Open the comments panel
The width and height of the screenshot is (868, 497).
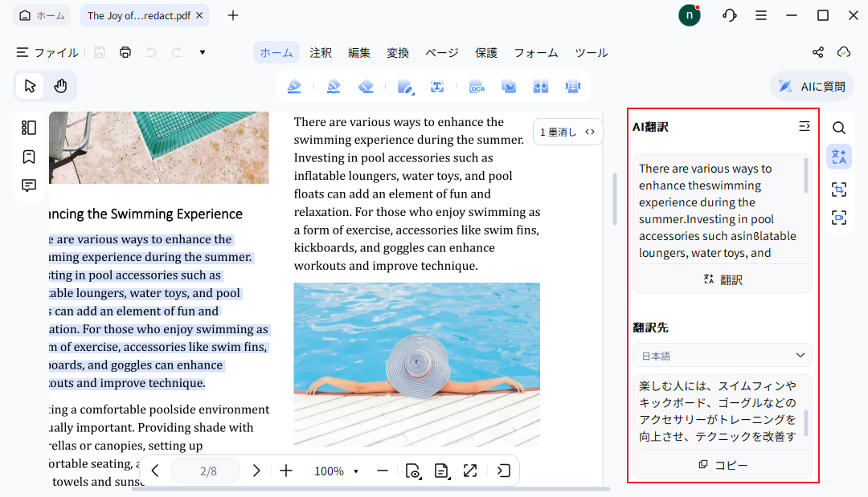pyautogui.click(x=29, y=185)
